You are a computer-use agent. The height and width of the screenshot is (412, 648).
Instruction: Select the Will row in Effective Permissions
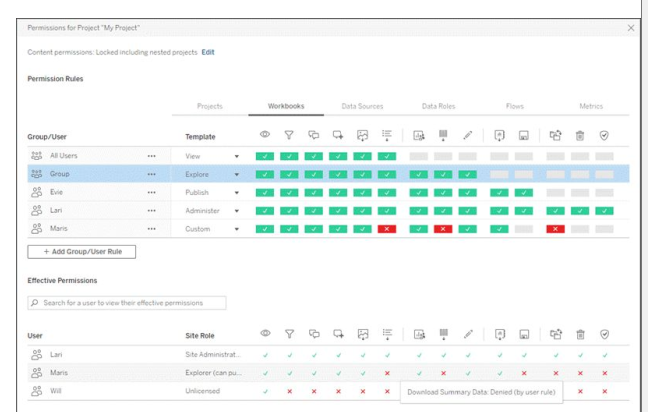[328, 391]
